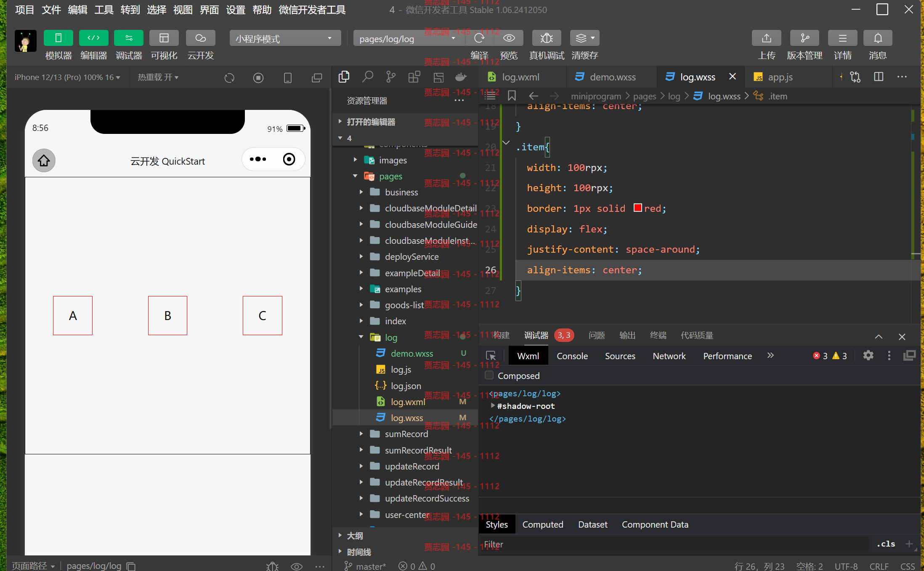Viewport: 924px width, 571px height.
Task: Start real device debugging
Action: (547, 38)
